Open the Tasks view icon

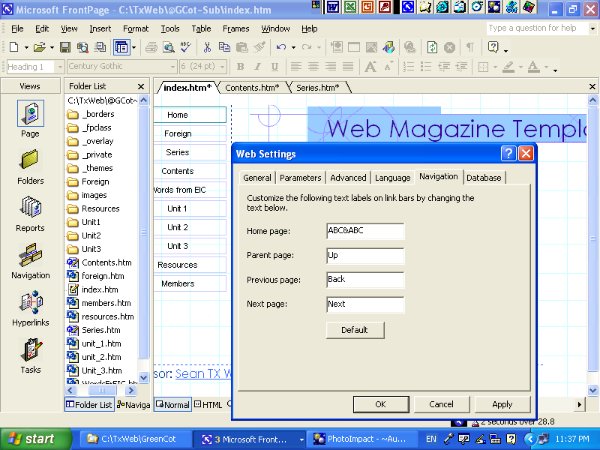(30, 349)
